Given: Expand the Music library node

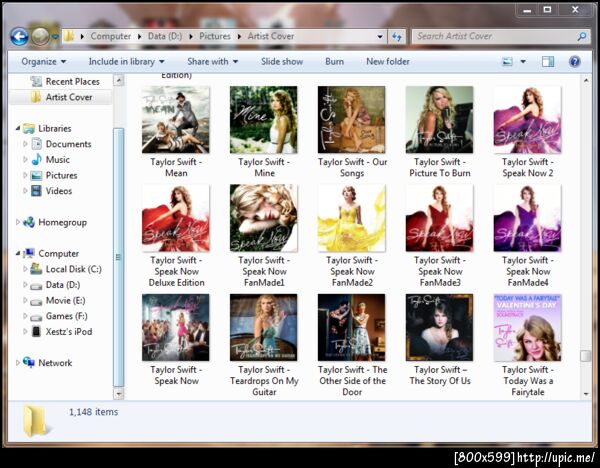Looking at the screenshot, I should [x=25, y=160].
